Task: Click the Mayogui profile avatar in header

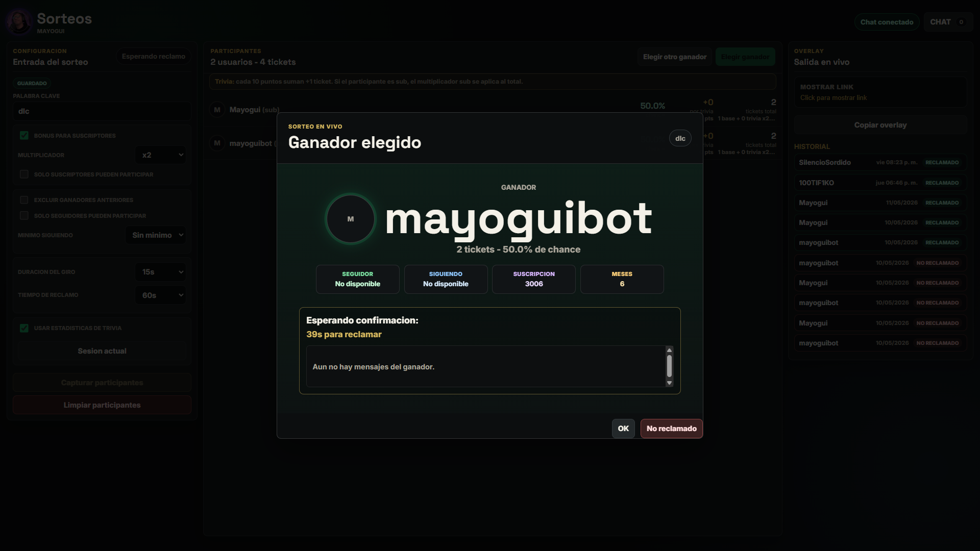Action: [x=19, y=22]
